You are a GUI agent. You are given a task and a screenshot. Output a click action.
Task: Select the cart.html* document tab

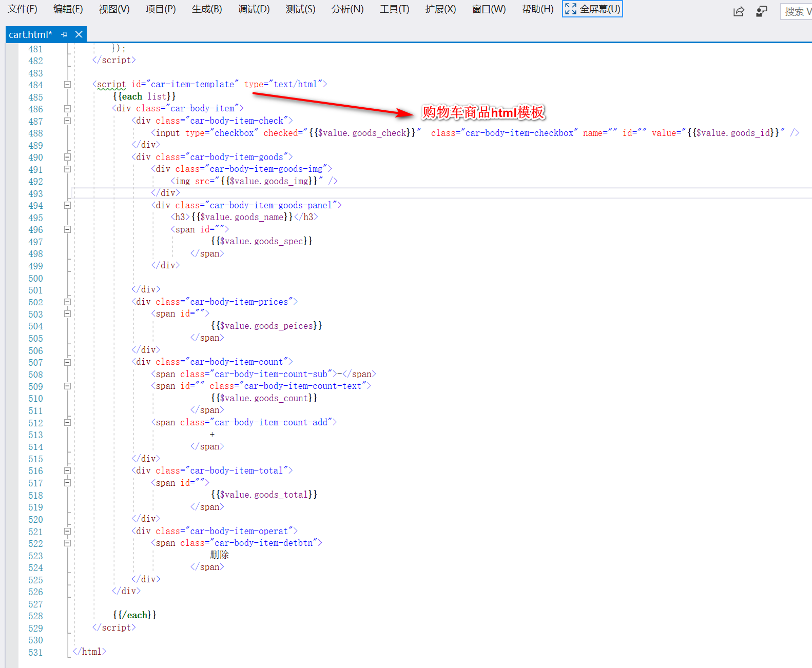[x=30, y=34]
